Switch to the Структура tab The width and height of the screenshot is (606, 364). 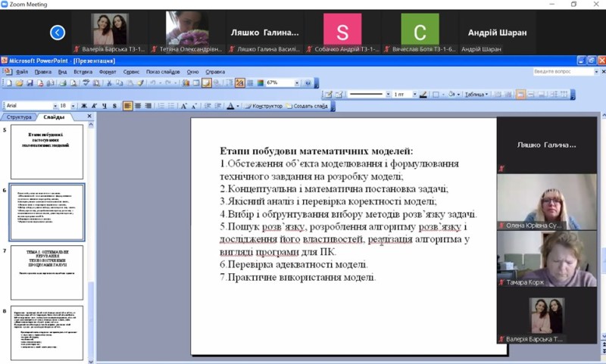click(19, 117)
